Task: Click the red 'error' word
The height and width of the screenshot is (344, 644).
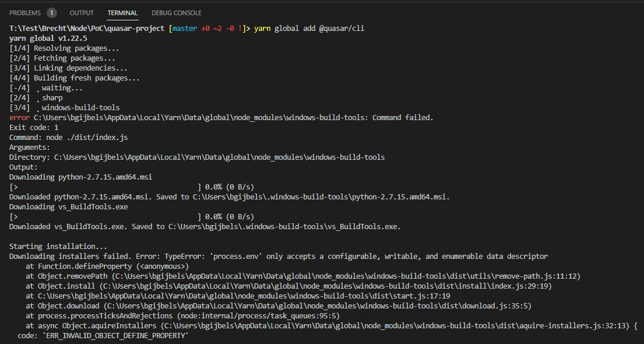Action: tap(19, 118)
